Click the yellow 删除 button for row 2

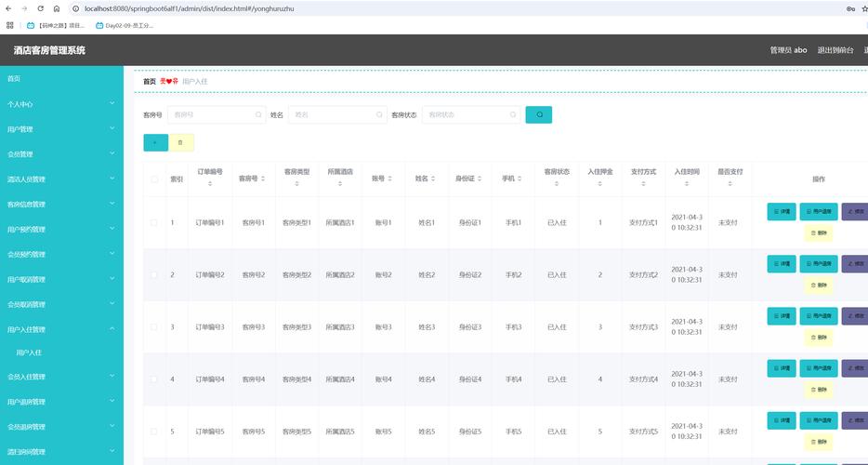[818, 285]
